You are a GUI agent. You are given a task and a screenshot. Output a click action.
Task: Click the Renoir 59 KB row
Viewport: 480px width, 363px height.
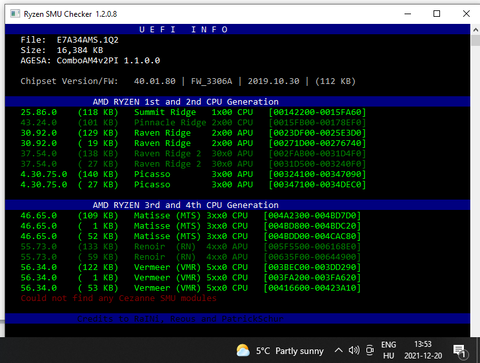pos(191,257)
